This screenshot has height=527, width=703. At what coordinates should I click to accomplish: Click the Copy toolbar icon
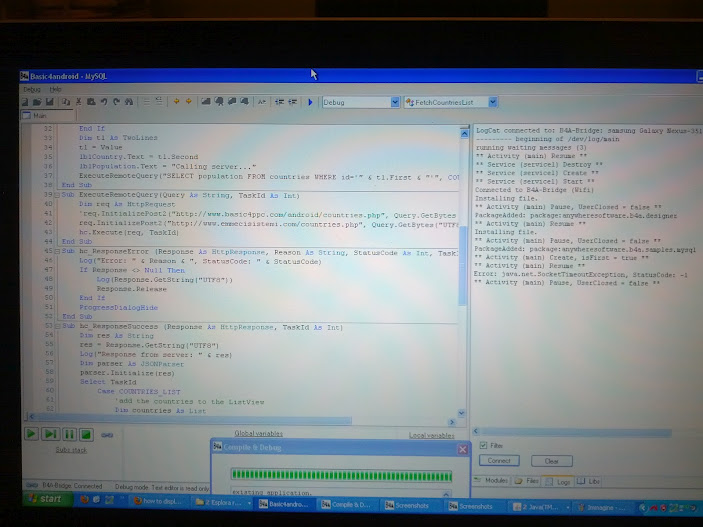point(66,102)
